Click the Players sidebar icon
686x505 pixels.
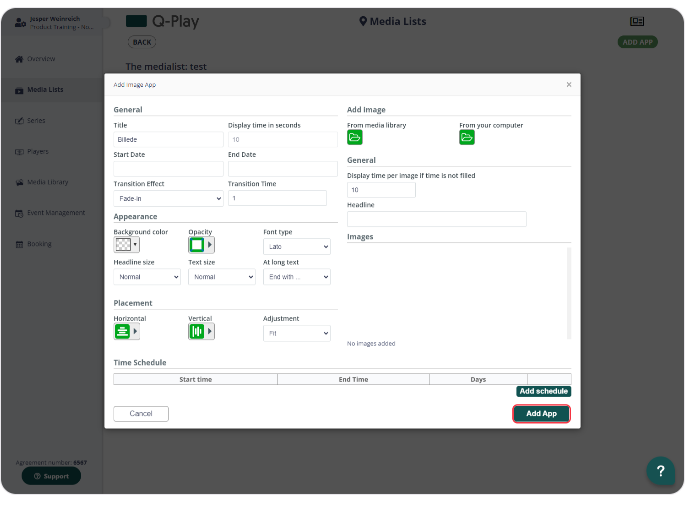[x=19, y=152]
